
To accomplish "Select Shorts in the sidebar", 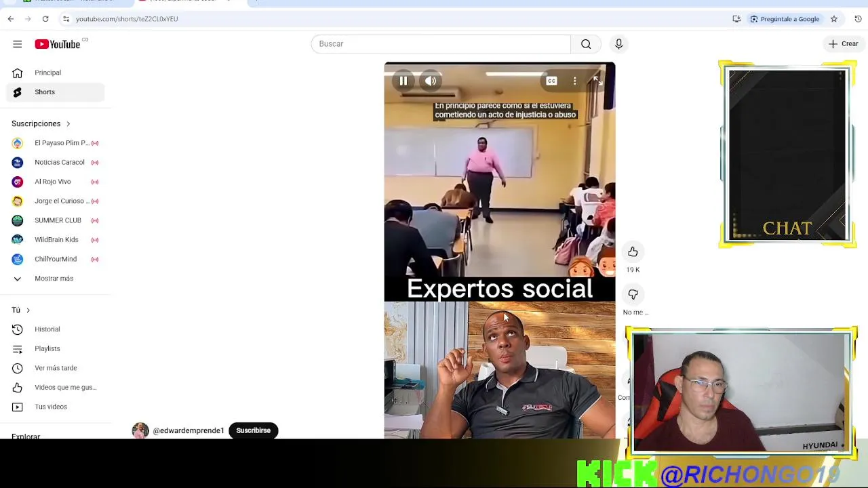I will pyautogui.click(x=55, y=92).
